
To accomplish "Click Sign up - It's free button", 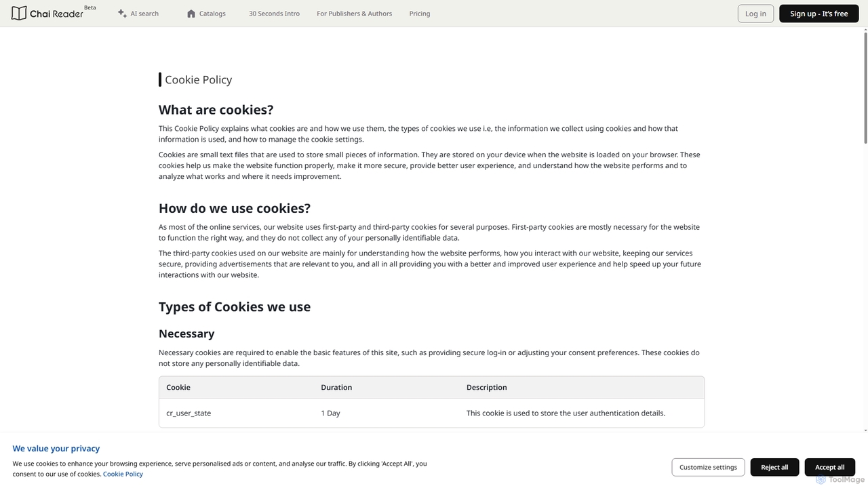I will (819, 14).
